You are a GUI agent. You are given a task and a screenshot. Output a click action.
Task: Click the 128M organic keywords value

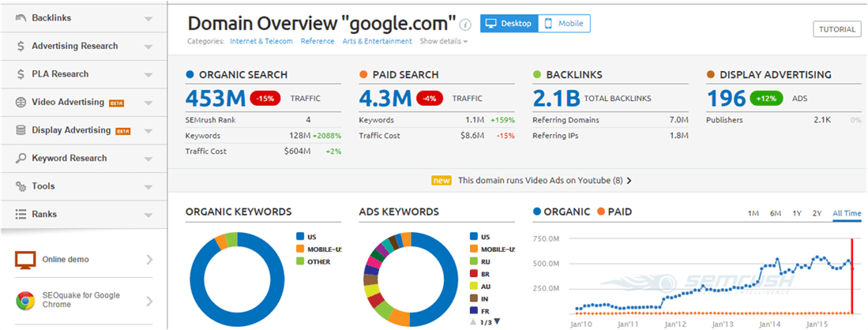[299, 136]
